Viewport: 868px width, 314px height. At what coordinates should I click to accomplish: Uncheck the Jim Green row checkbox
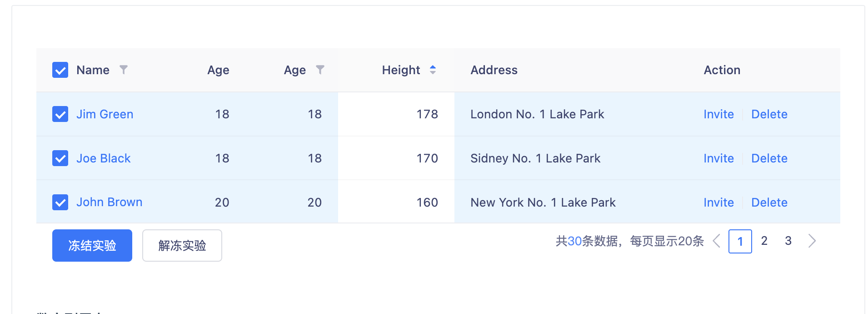(60, 114)
